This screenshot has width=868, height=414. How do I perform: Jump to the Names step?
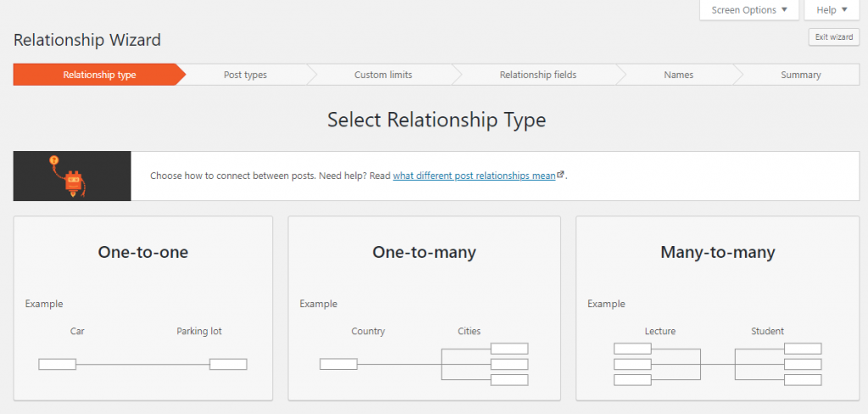(678, 75)
